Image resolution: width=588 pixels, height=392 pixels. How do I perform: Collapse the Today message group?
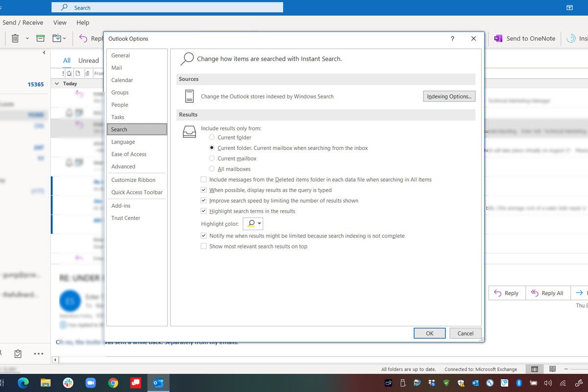[57, 84]
